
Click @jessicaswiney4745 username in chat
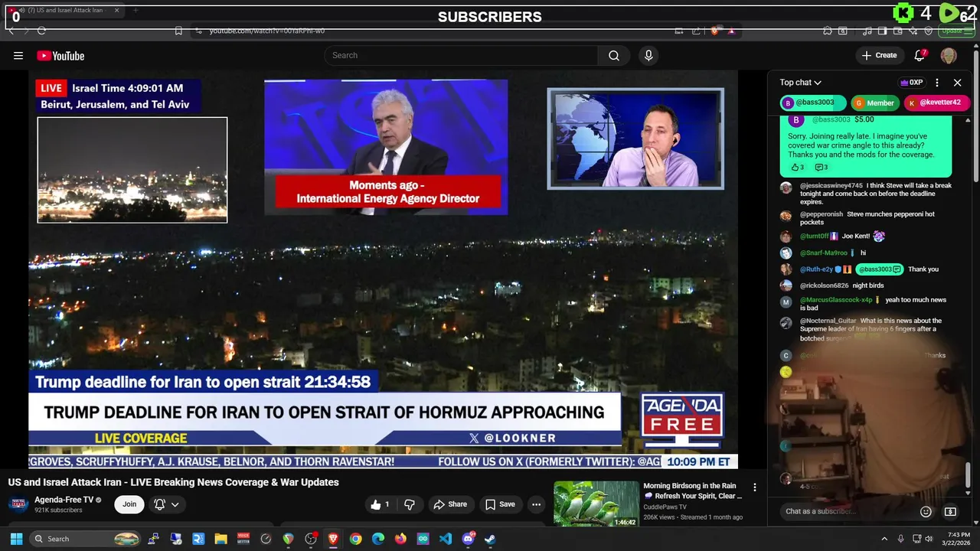pos(831,186)
